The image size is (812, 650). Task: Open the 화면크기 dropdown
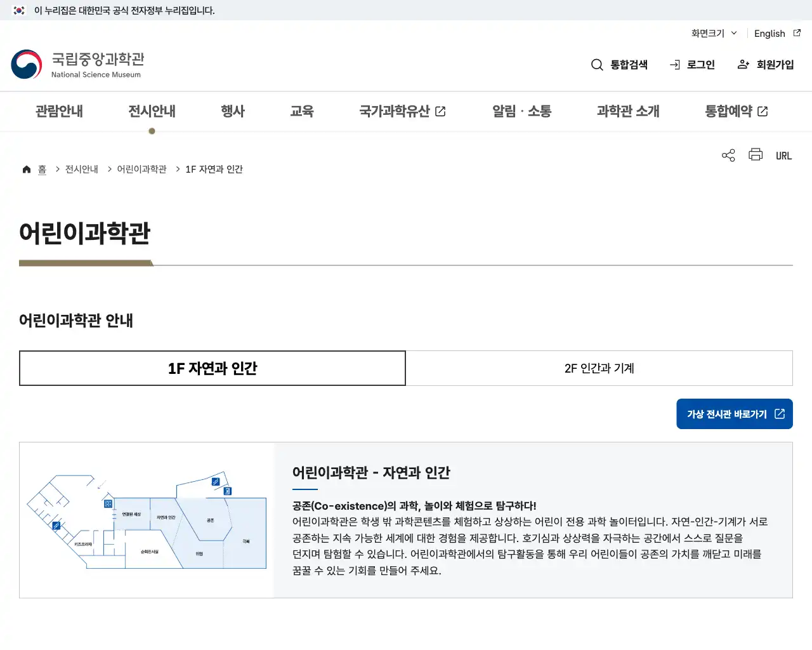pyautogui.click(x=713, y=33)
